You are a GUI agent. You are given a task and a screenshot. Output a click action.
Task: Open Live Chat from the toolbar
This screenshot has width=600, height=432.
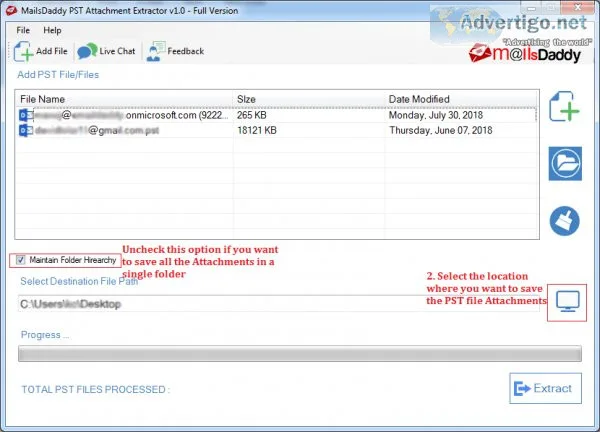coord(106,51)
